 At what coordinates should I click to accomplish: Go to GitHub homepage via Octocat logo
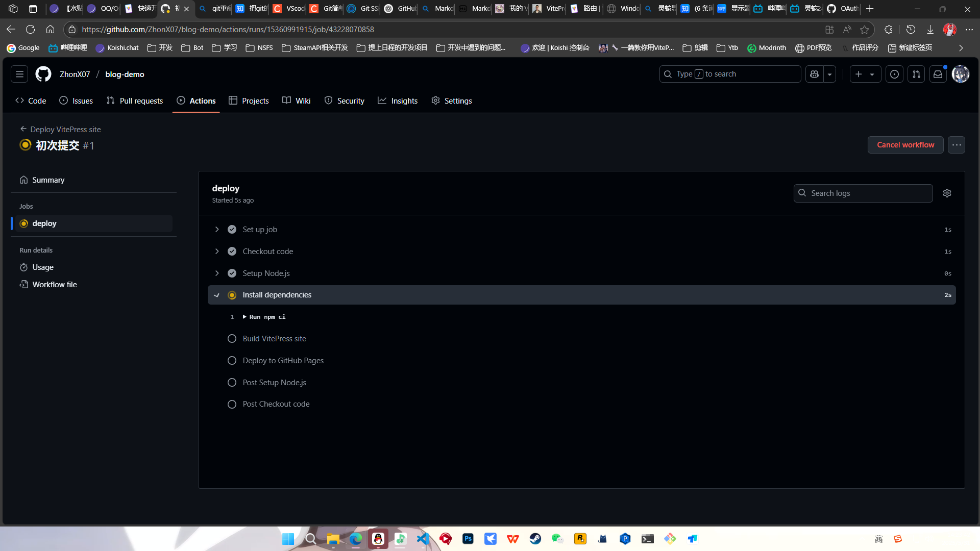tap(43, 74)
